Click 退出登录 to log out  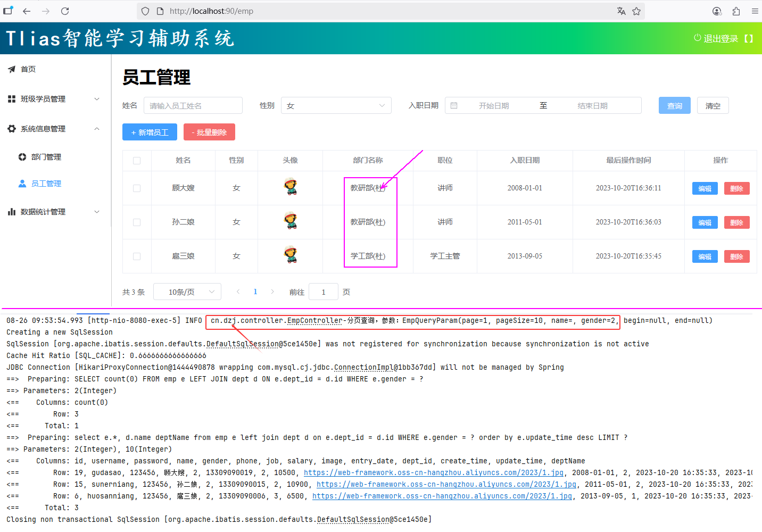(x=720, y=38)
